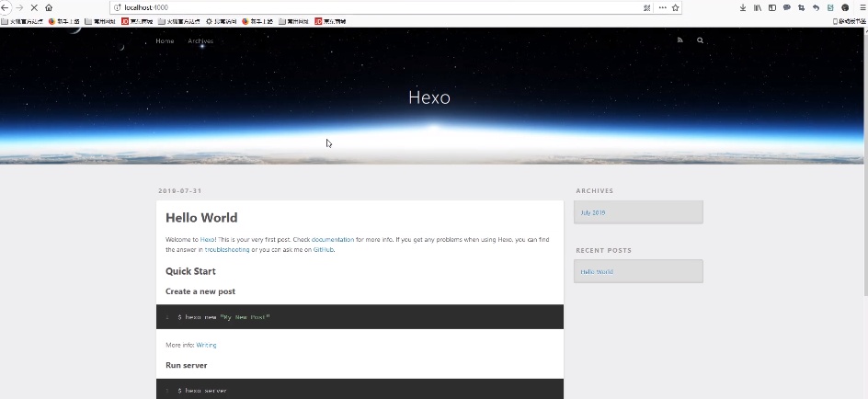The width and height of the screenshot is (868, 399).
Task: Click the hexo new "My New Post" code line
Action: [224, 317]
